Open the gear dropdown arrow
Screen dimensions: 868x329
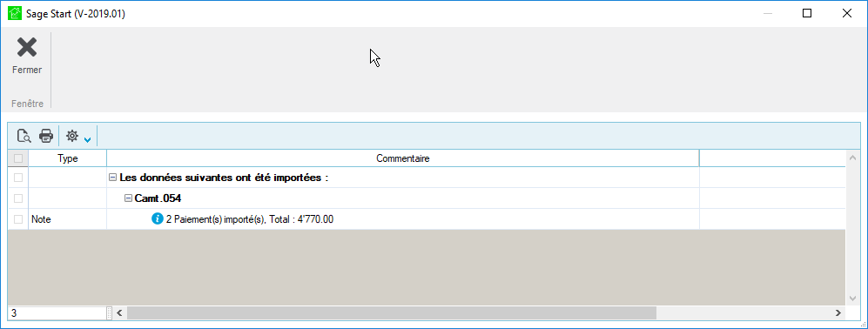click(x=87, y=138)
